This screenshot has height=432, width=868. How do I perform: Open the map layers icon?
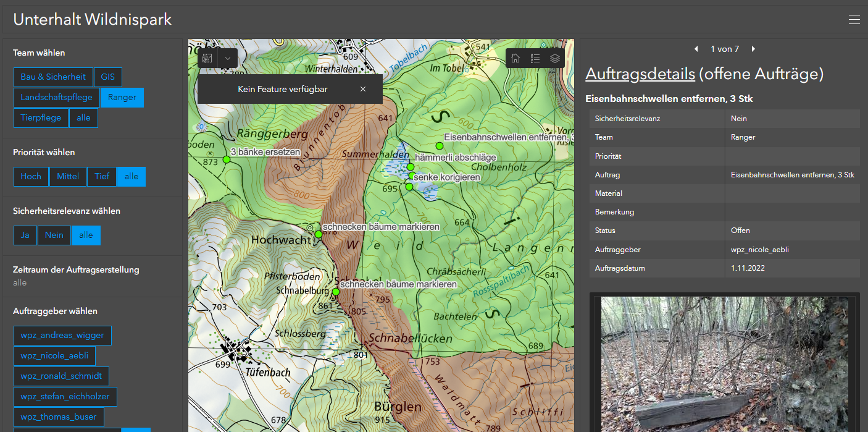(x=555, y=58)
